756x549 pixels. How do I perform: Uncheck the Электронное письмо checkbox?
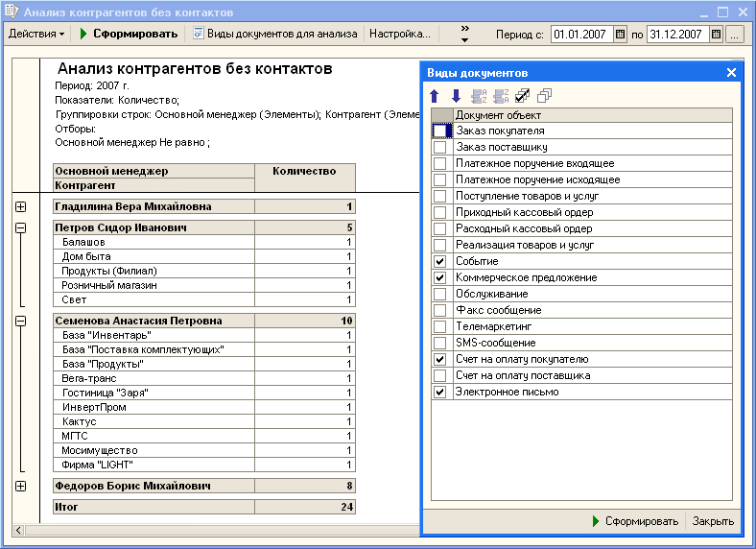[x=440, y=393]
